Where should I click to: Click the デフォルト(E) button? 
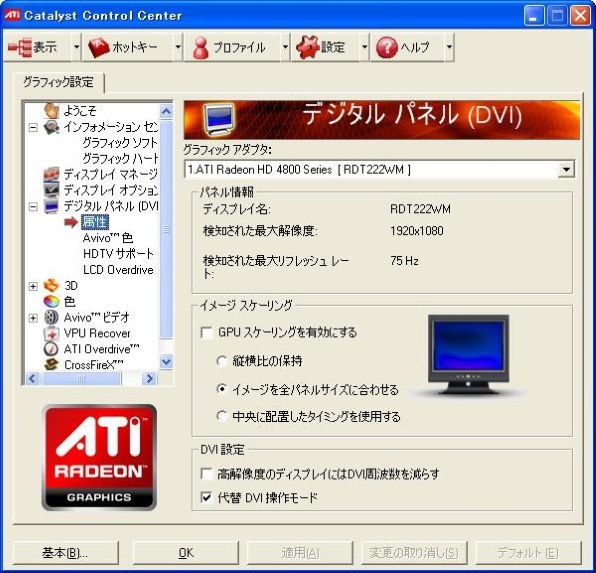[x=528, y=552]
